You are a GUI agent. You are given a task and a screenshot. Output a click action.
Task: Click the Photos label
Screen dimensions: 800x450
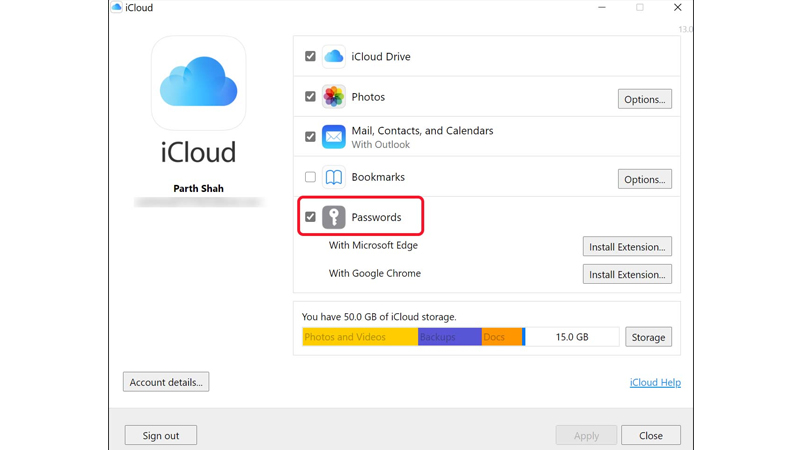[x=368, y=97]
